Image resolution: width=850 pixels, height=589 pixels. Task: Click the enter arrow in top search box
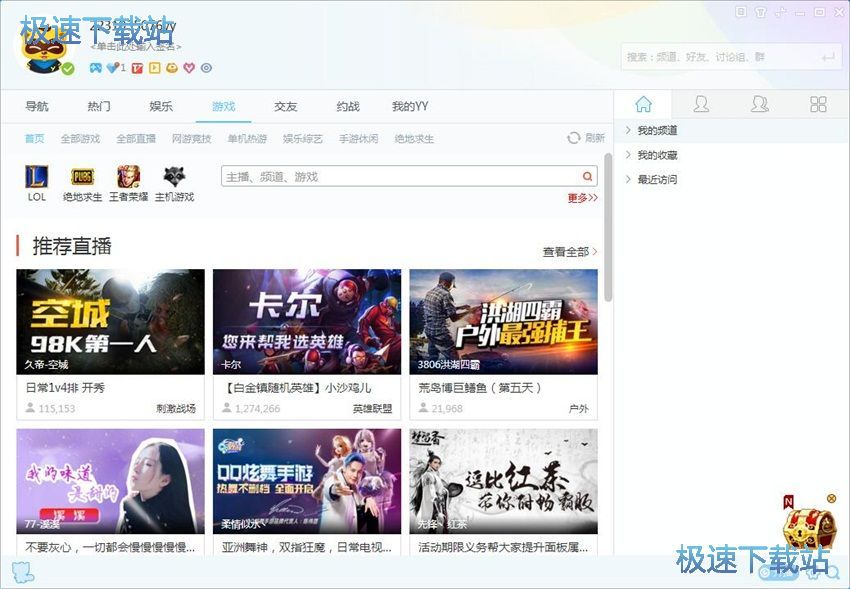(828, 57)
